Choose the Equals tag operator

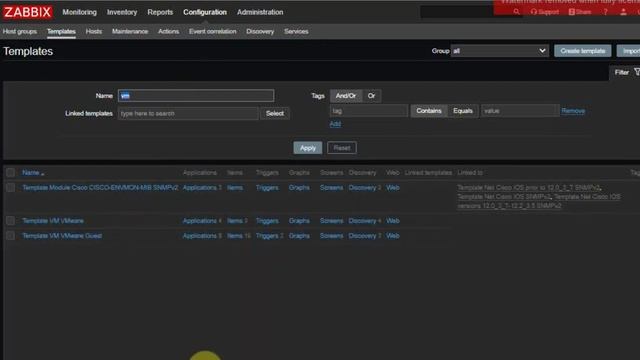[x=463, y=111]
